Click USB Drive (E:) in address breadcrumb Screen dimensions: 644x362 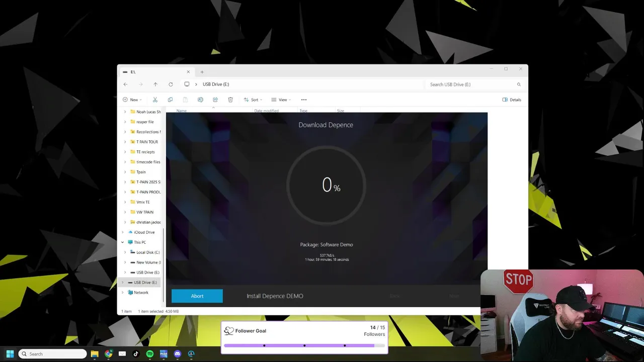[x=216, y=84]
